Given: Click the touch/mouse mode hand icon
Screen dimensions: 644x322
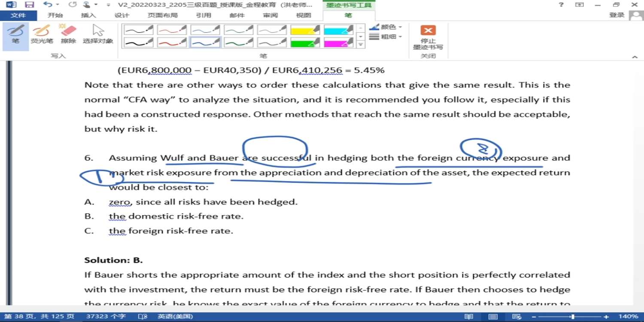Looking at the screenshot, I should [87, 5].
